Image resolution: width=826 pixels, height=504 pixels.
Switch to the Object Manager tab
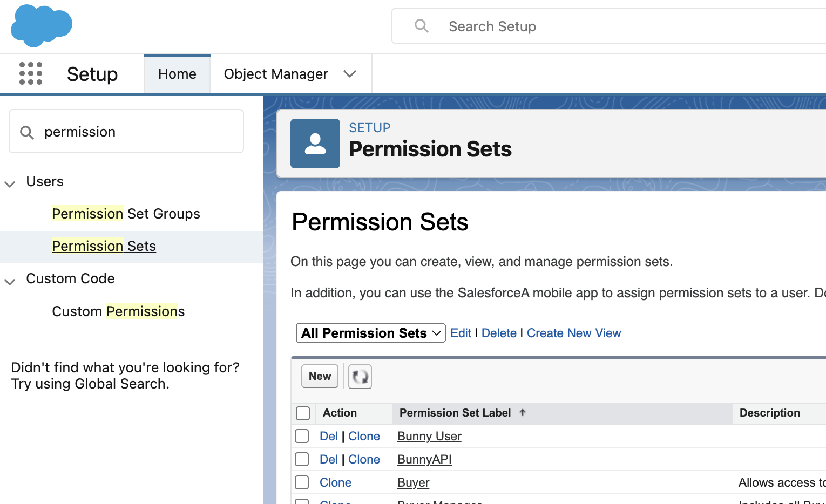coord(276,74)
